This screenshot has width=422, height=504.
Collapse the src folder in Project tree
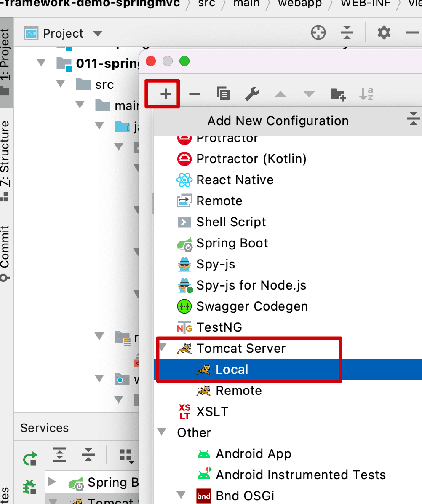point(61,84)
